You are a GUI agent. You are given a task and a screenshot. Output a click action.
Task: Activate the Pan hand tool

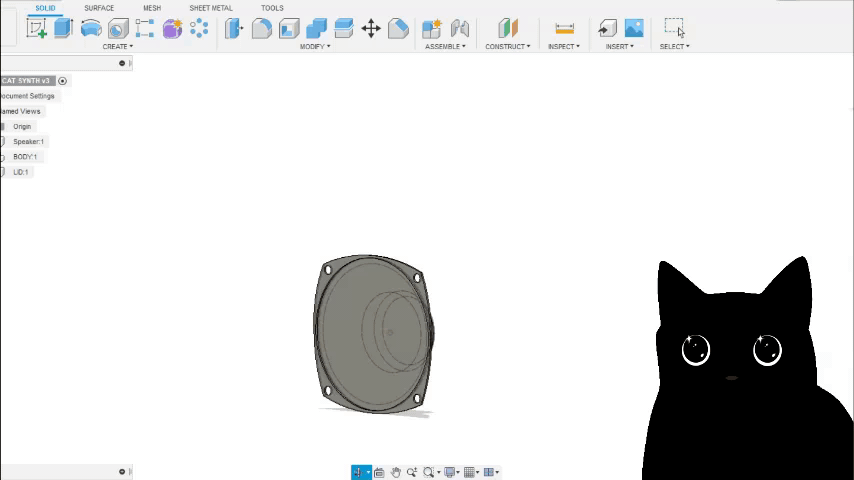click(x=395, y=472)
